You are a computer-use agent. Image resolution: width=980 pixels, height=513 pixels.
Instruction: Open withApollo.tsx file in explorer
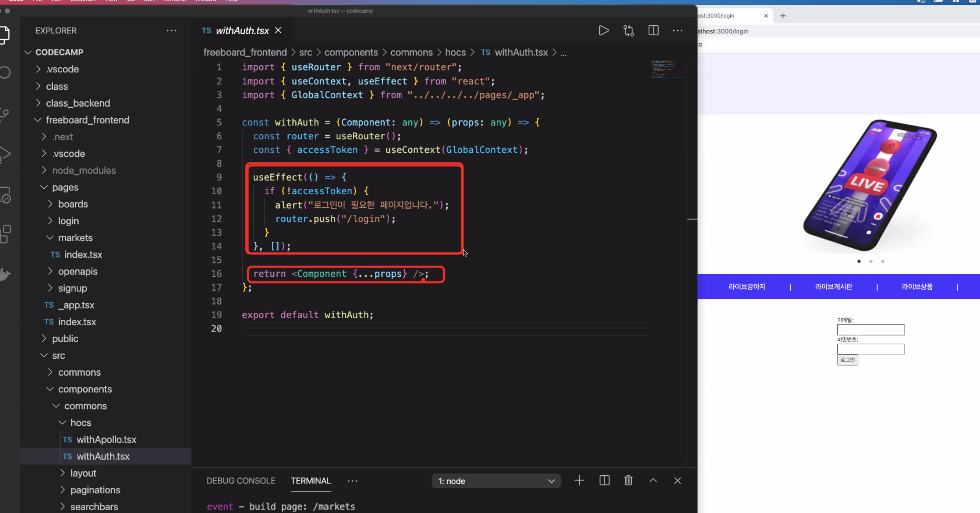click(x=106, y=439)
